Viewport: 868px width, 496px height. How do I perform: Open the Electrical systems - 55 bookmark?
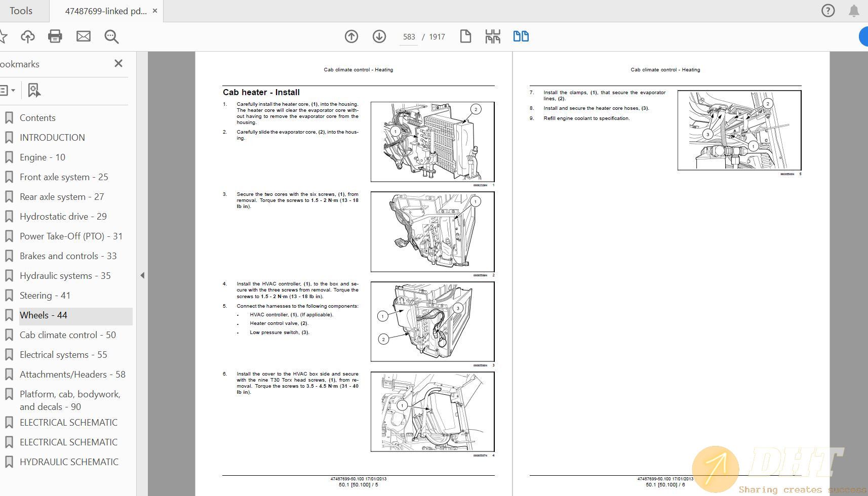click(x=63, y=355)
